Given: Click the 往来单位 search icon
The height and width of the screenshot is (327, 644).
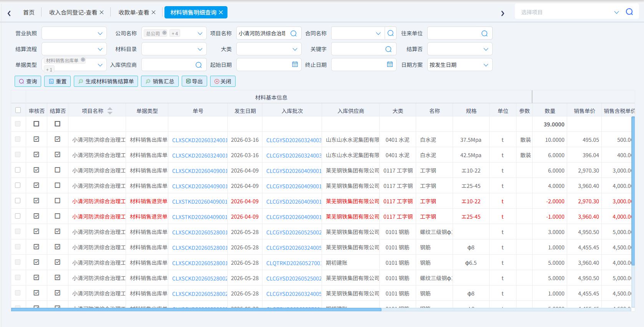Looking at the screenshot, I should [485, 33].
